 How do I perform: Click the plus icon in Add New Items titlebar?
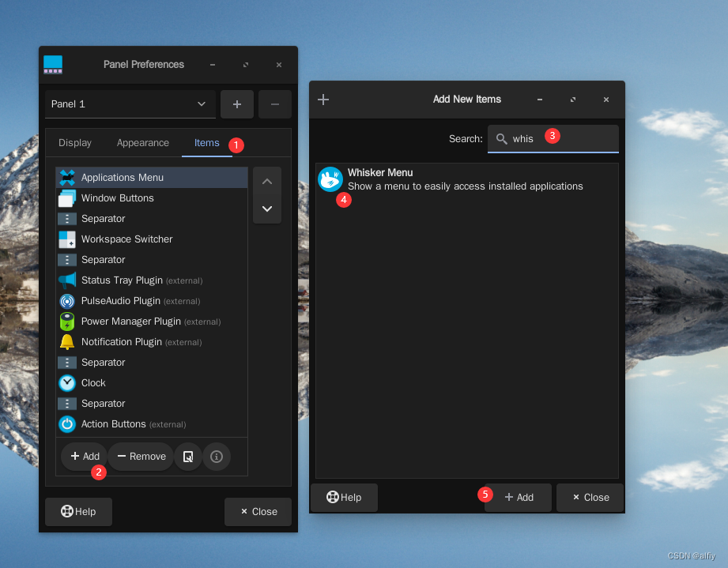(x=323, y=100)
